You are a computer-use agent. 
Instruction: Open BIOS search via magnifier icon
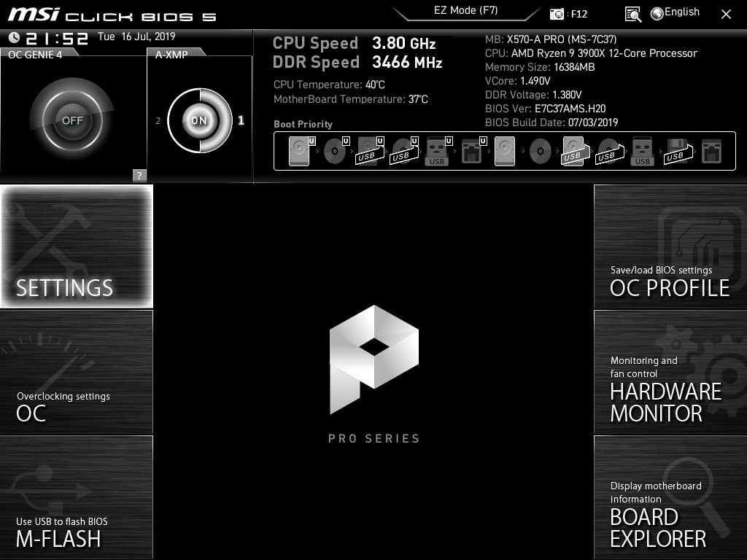click(x=633, y=14)
